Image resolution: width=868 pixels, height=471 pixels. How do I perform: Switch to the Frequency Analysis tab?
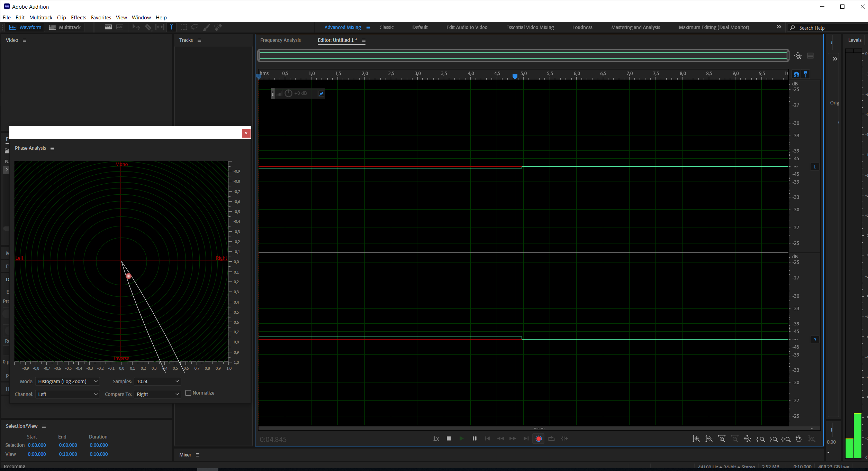click(x=280, y=40)
